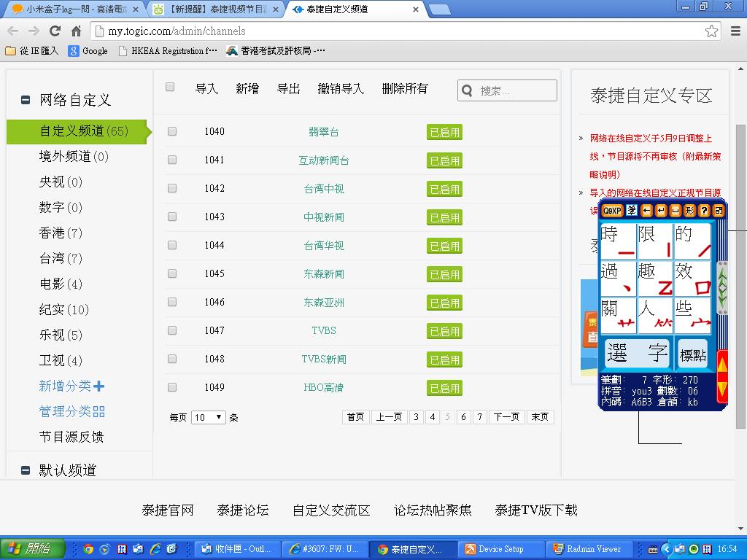
Task: Check the box for channel 1045
Action: [172, 274]
